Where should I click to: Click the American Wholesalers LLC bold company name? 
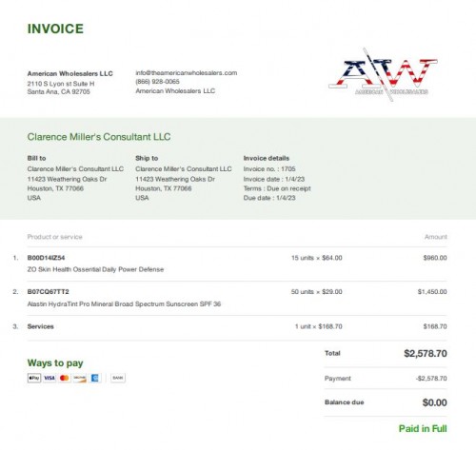69,73
